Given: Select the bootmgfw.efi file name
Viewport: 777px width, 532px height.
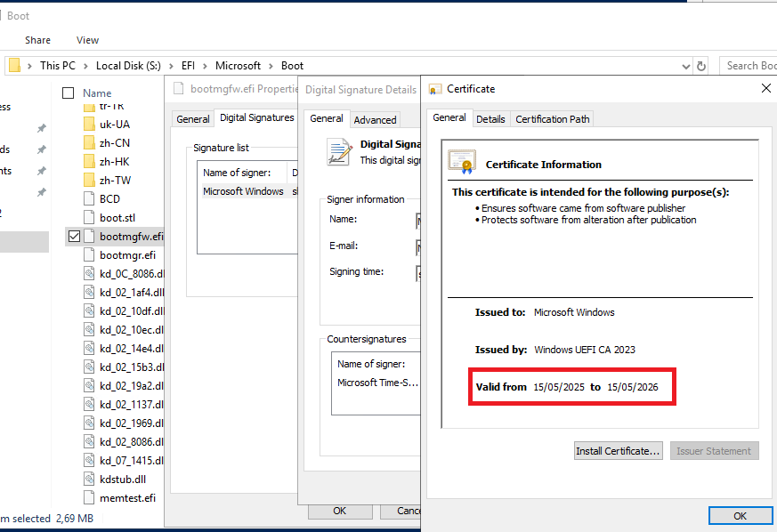Looking at the screenshot, I should pyautogui.click(x=132, y=237).
